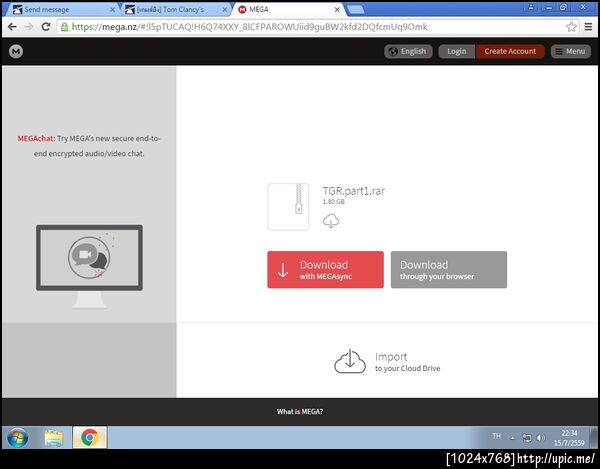Click the cloud import icon at bottom

point(350,362)
